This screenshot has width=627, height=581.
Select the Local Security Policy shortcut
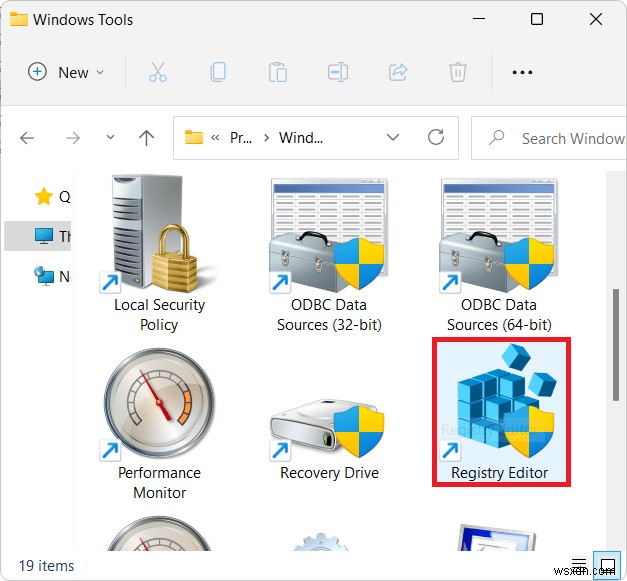tap(158, 254)
